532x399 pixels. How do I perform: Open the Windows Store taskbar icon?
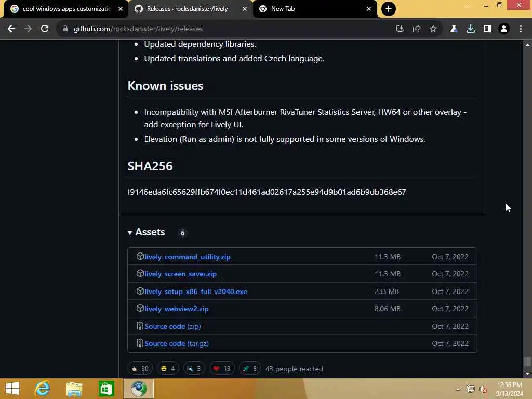point(106,389)
